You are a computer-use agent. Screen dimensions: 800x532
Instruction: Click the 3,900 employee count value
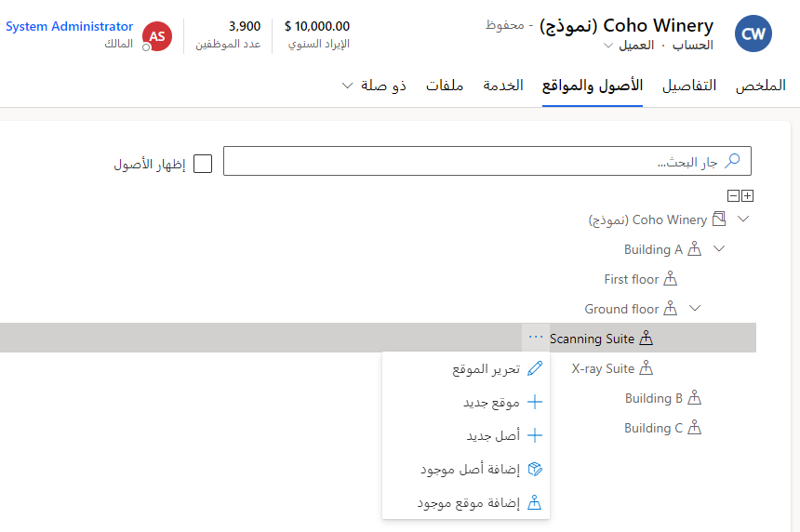click(245, 26)
